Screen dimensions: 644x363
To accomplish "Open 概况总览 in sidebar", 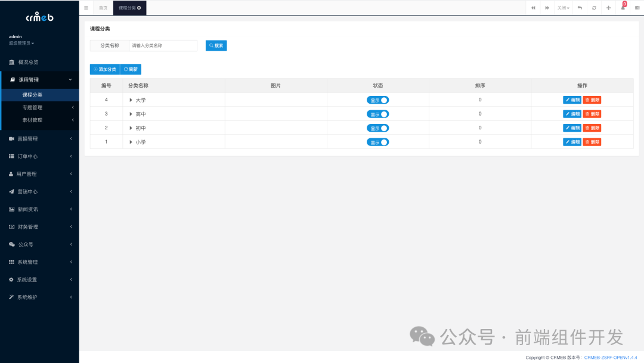I will [x=39, y=62].
